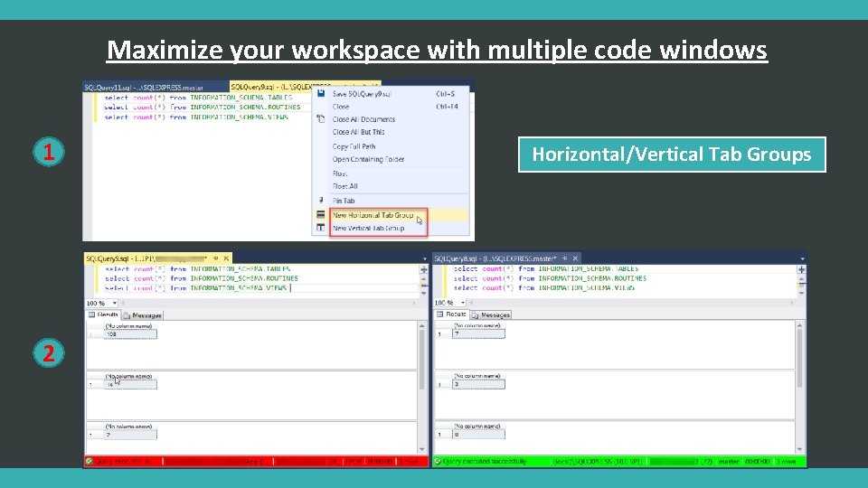Open Results tab in the left query pane
This screenshot has width=868, height=488.
coord(103,314)
